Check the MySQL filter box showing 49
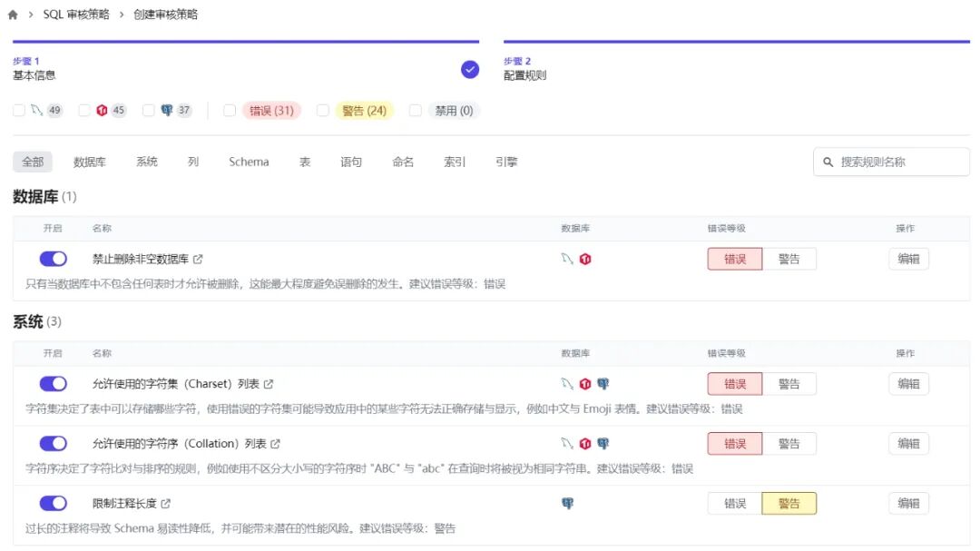This screenshot has width=980, height=551. (19, 111)
